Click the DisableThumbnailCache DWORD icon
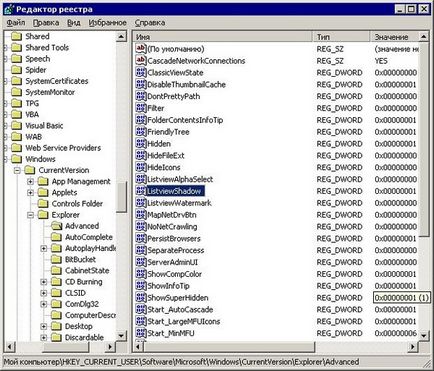Screen dimensions: 434x371 [x=141, y=84]
